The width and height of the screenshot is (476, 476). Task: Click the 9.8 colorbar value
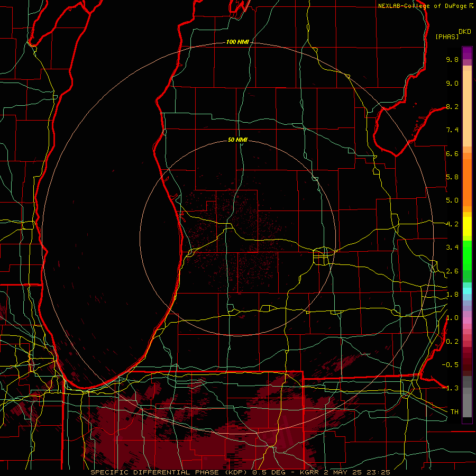pyautogui.click(x=452, y=59)
